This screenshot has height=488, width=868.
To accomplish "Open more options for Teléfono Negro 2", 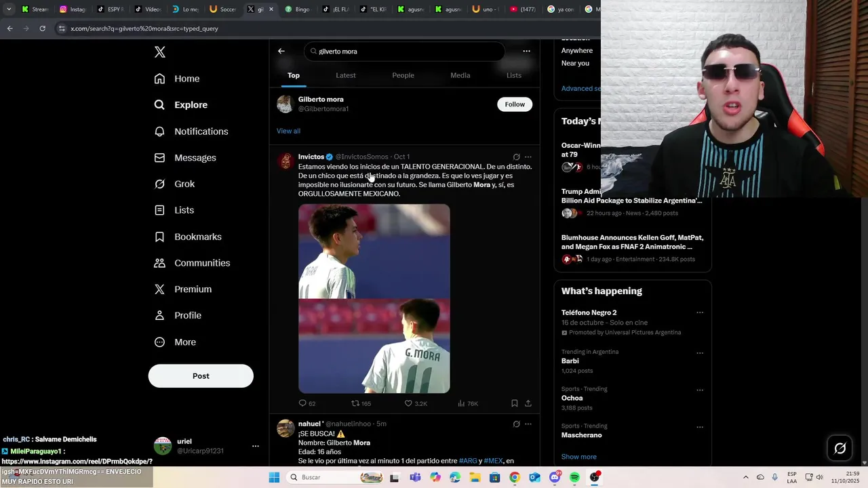I will [x=700, y=312].
